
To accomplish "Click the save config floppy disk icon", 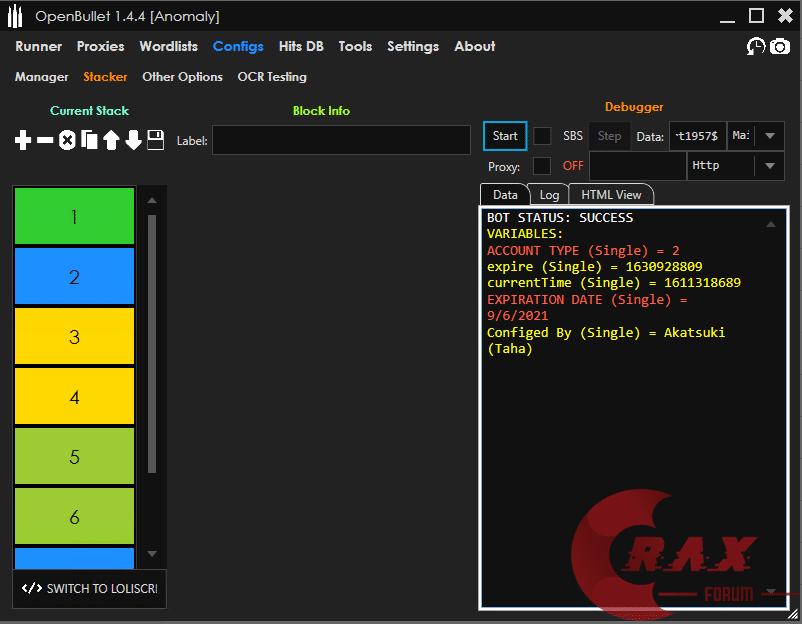I will point(155,140).
